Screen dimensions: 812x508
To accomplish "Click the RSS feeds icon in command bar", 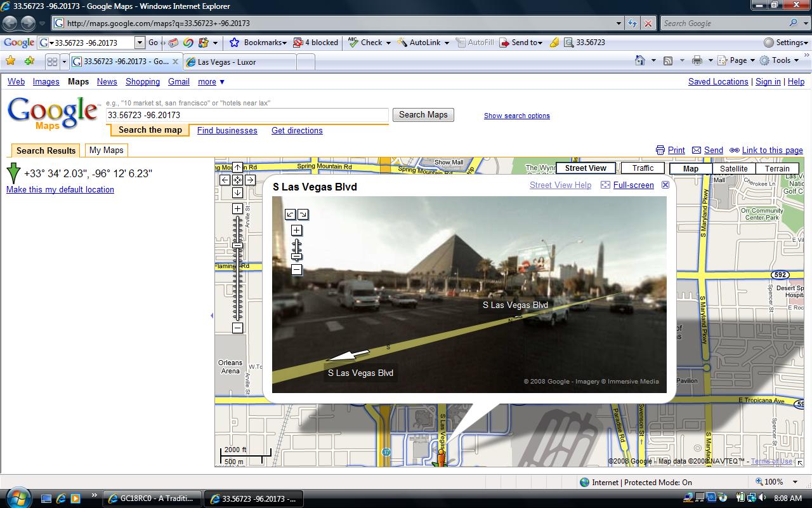I will pyautogui.click(x=668, y=60).
